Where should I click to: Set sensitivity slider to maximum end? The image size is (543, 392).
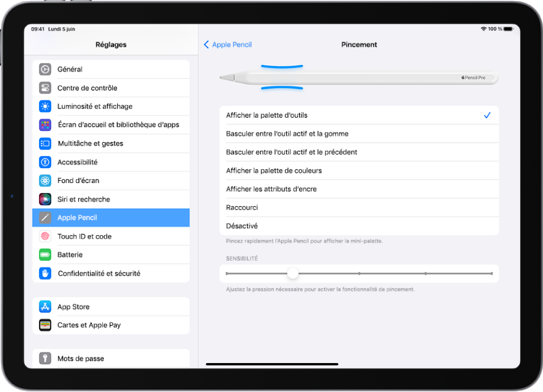coord(491,274)
